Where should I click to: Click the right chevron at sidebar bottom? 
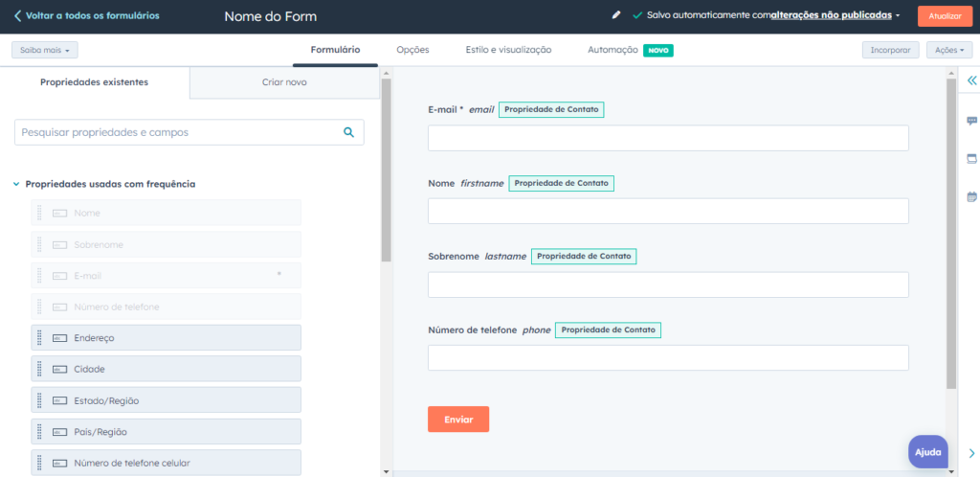pyautogui.click(x=972, y=453)
